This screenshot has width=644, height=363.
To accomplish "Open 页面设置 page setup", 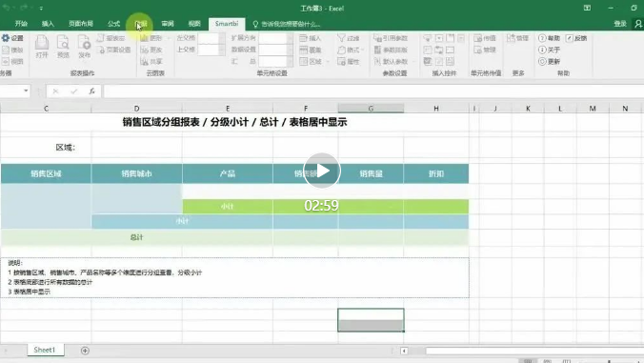I will tap(114, 50).
